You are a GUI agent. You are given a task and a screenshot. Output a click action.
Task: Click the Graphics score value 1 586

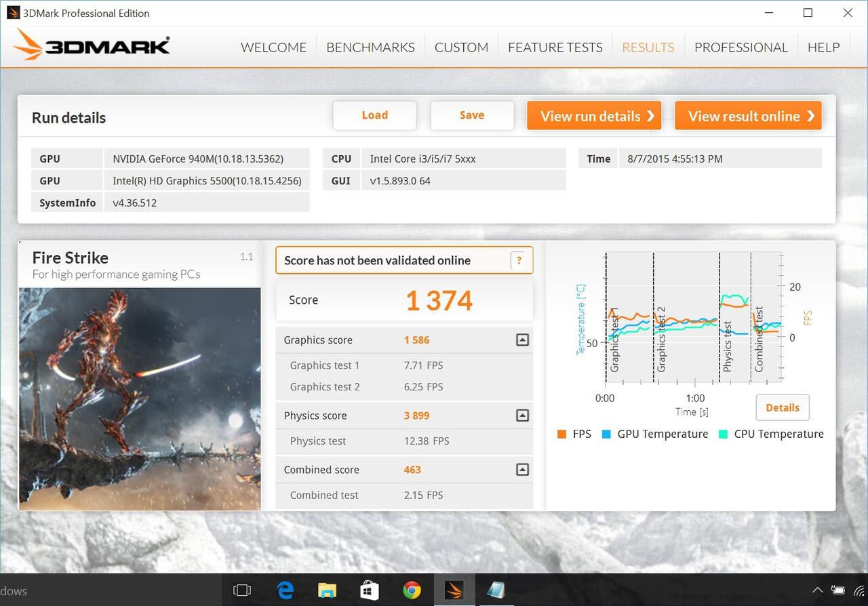point(416,340)
